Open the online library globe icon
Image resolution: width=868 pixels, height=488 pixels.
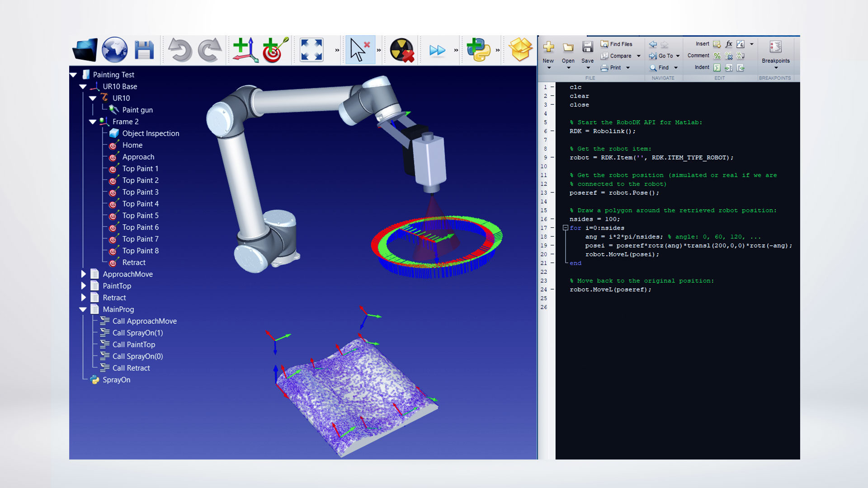114,50
